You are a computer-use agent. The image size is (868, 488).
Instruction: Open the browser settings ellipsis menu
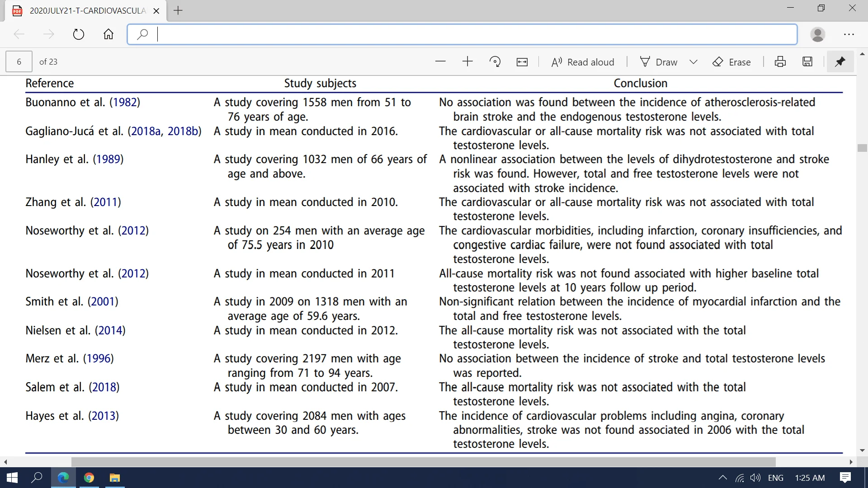coord(849,34)
